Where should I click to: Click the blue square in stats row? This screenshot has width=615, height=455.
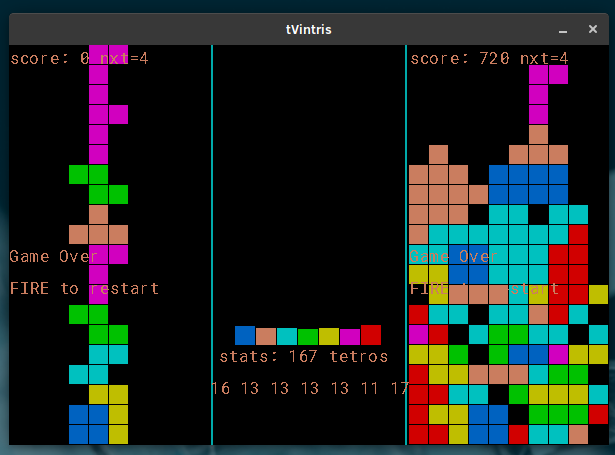[x=245, y=335]
